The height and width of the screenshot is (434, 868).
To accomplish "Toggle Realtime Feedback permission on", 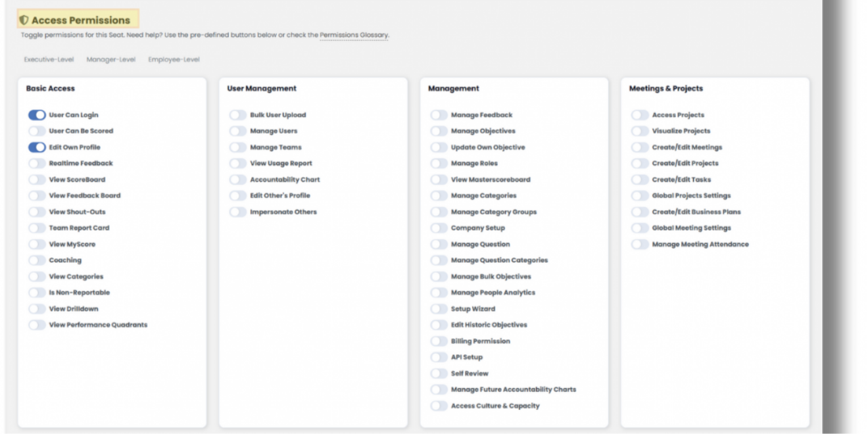I will [x=37, y=163].
